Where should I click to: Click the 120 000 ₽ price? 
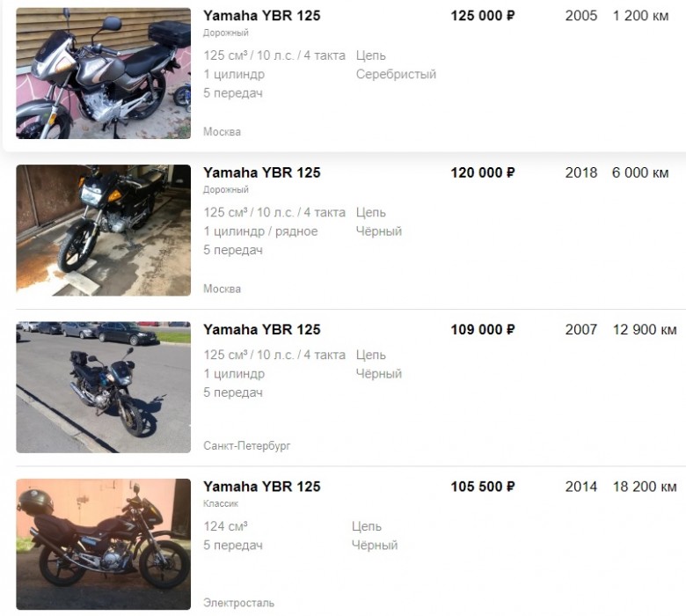pos(483,172)
